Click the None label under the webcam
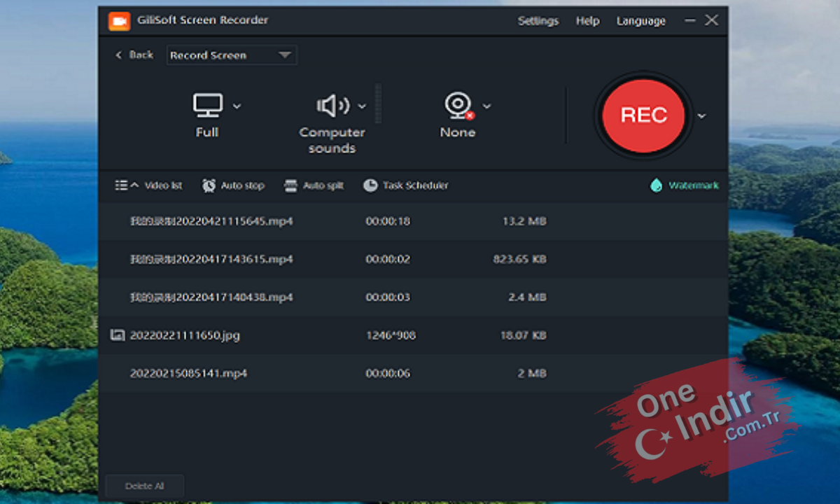The height and width of the screenshot is (504, 840). click(x=458, y=132)
